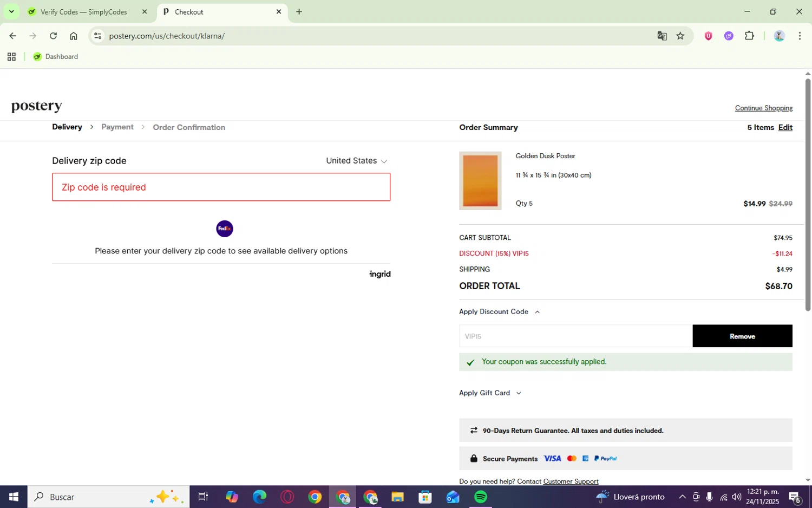Open the Windows Start menu
The image size is (812, 508).
pyautogui.click(x=14, y=497)
